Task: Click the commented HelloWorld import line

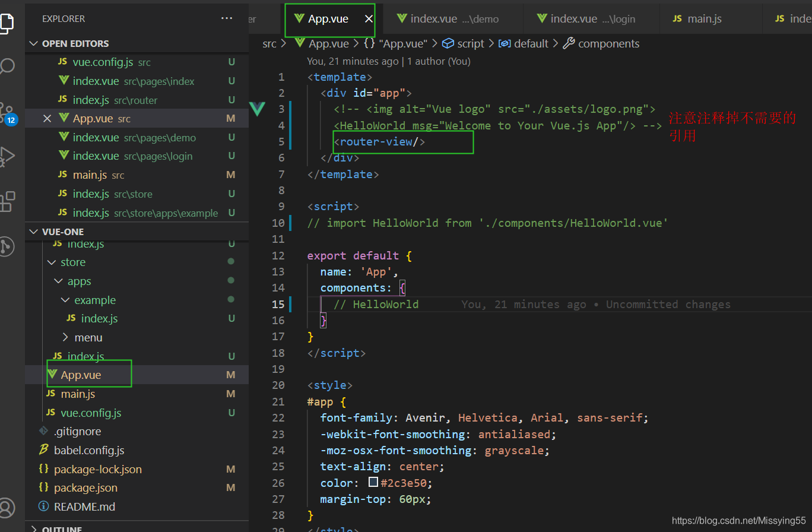Action: point(488,223)
